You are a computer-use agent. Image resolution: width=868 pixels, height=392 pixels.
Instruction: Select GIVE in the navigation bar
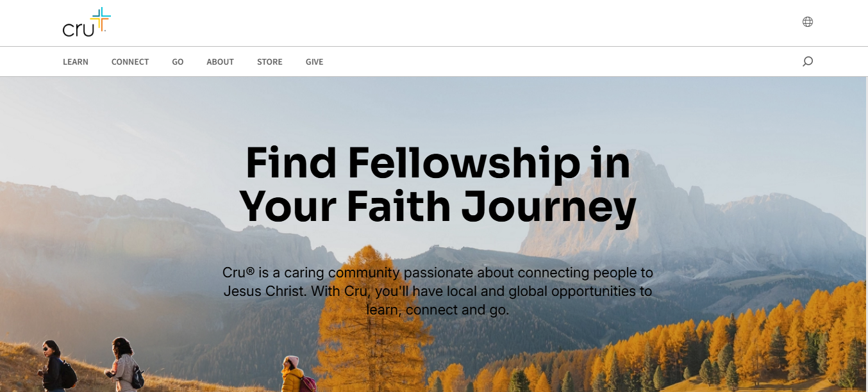(x=314, y=62)
